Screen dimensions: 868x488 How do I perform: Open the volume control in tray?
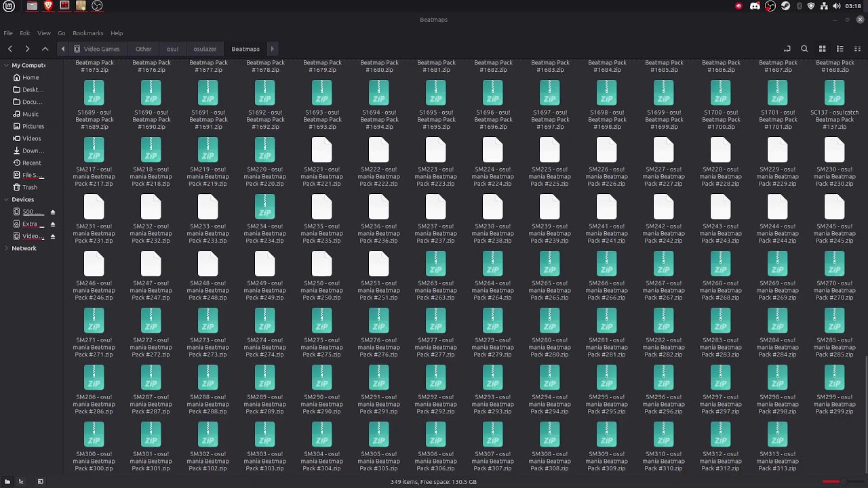pyautogui.click(x=837, y=6)
